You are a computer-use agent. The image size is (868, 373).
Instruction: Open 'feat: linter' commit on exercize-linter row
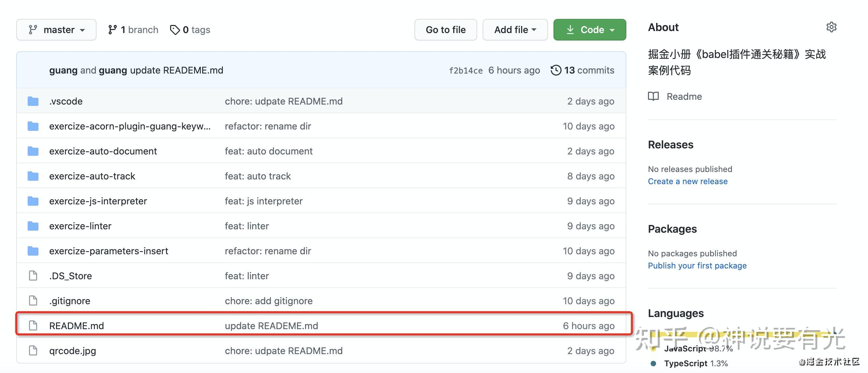pyautogui.click(x=247, y=226)
